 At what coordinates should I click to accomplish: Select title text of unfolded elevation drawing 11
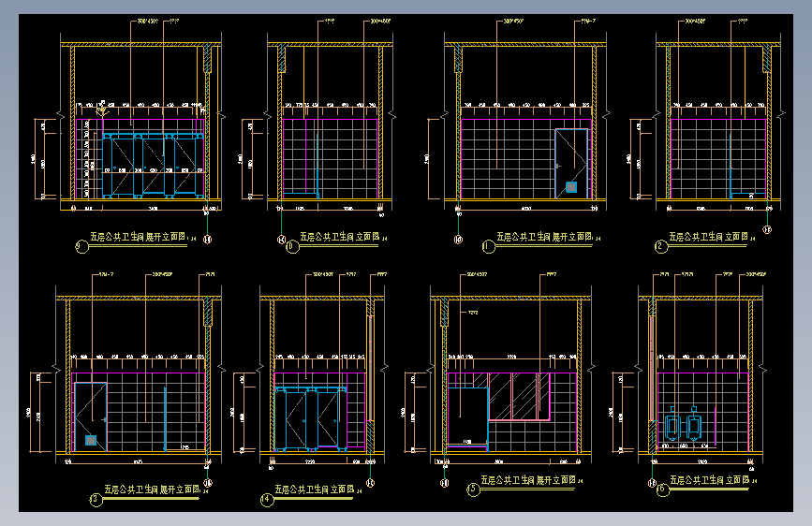click(x=544, y=237)
